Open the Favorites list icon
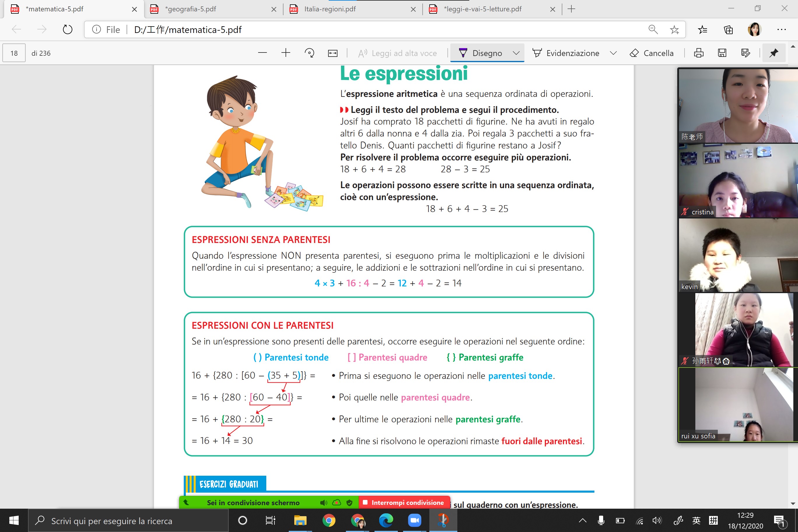Screen dimensions: 798x532 coord(703,29)
